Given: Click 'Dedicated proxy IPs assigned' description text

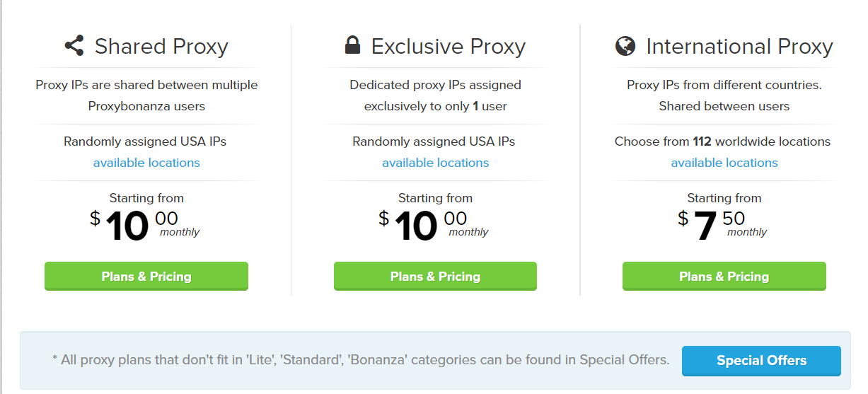Looking at the screenshot, I should pyautogui.click(x=435, y=85).
